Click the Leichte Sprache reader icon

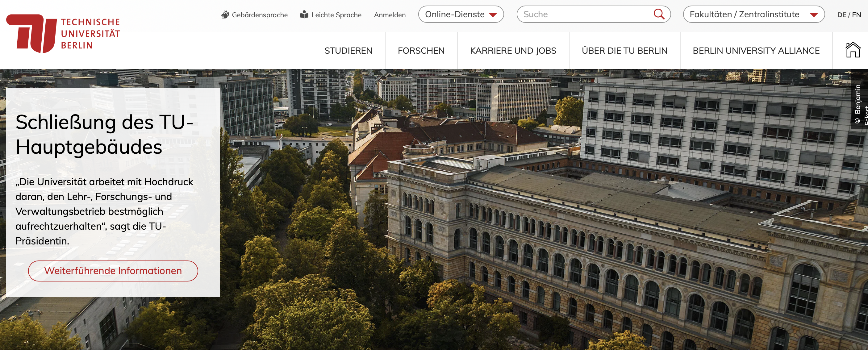(304, 15)
